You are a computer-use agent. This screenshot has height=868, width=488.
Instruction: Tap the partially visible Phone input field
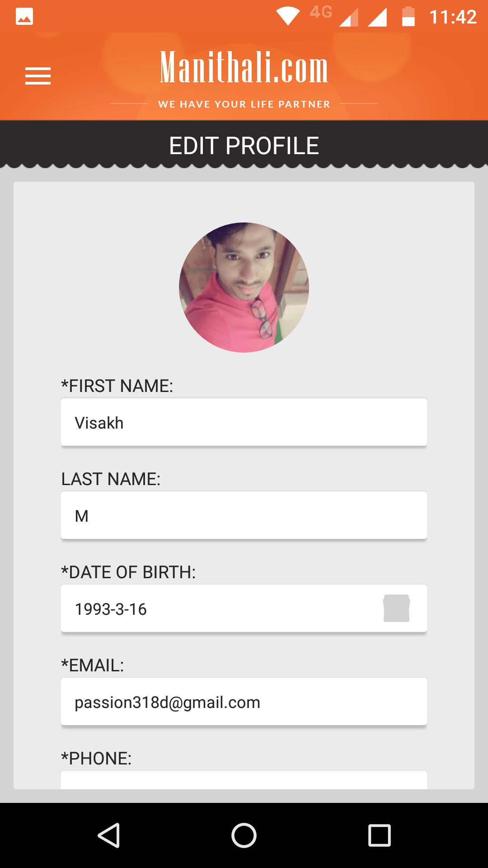(x=244, y=780)
